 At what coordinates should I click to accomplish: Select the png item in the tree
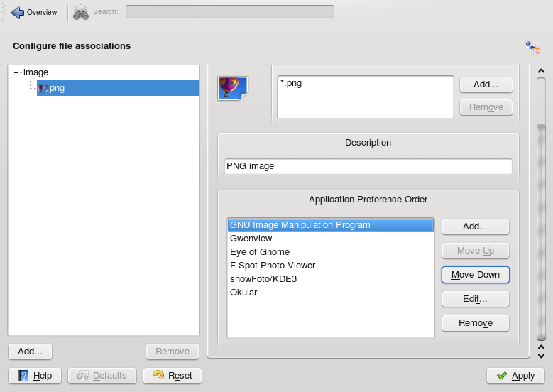point(57,88)
